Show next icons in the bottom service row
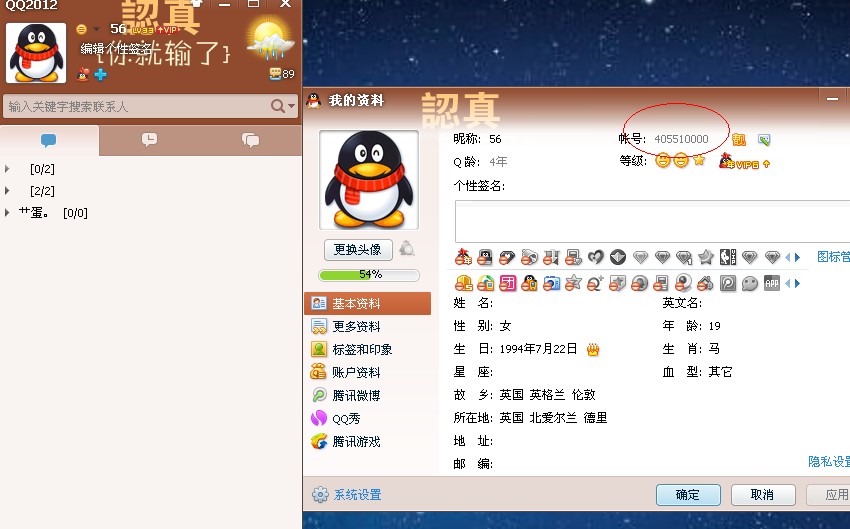This screenshot has width=850, height=529. pos(797,283)
